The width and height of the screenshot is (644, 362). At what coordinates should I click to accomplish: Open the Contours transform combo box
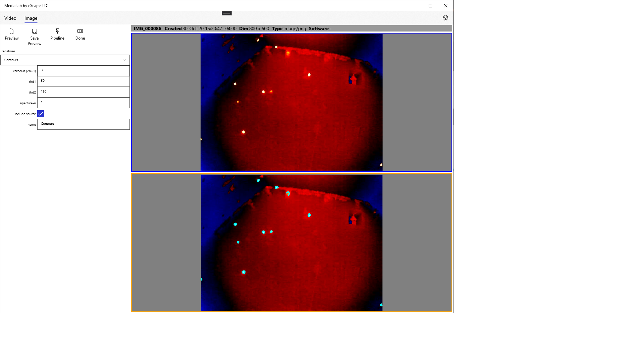(x=60, y=60)
